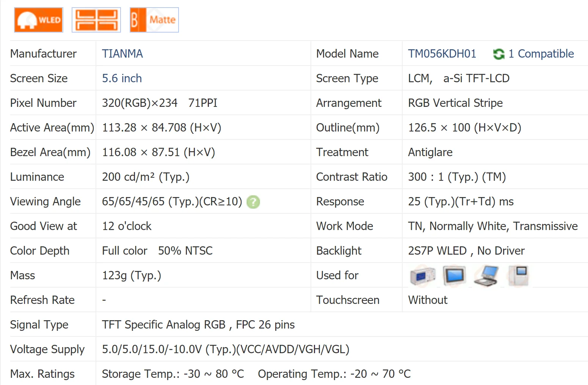Click the Full color value
This screenshot has width=588, height=385.
click(125, 251)
